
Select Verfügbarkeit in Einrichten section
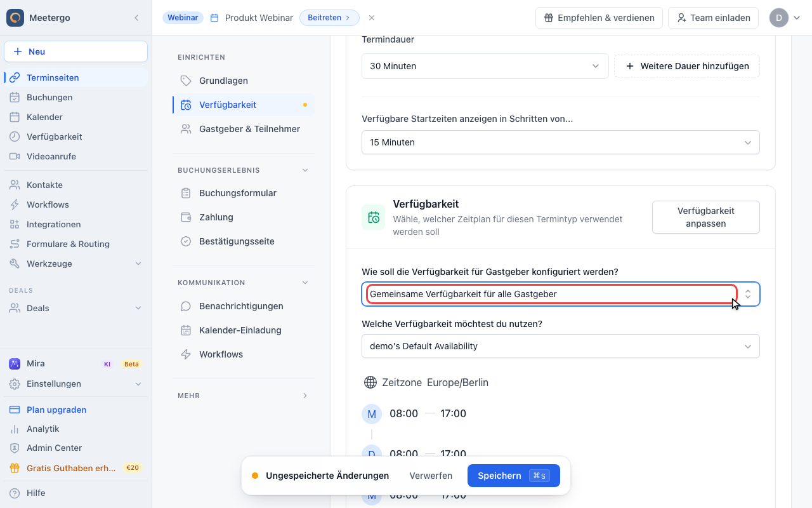click(x=244, y=105)
